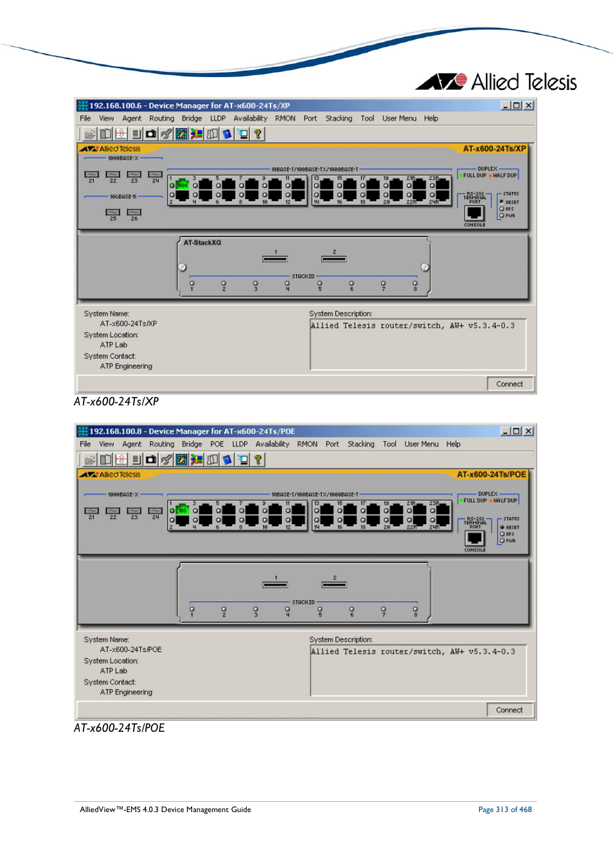
Task: Click the blue book icon in the XP window toolbar
Action: 227,134
